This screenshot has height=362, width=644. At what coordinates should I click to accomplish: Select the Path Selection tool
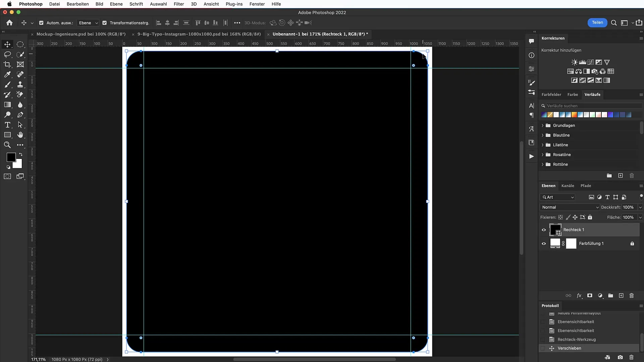pos(20,125)
